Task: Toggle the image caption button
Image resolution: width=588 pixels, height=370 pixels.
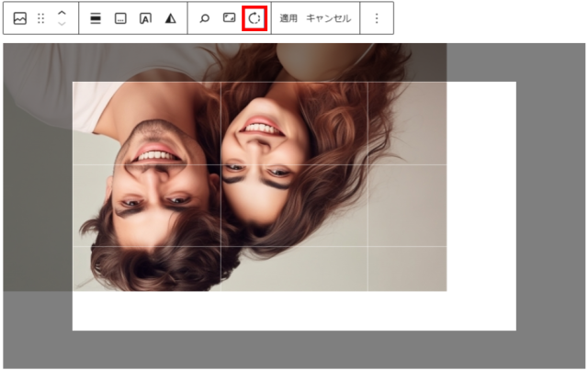Action: tap(120, 18)
